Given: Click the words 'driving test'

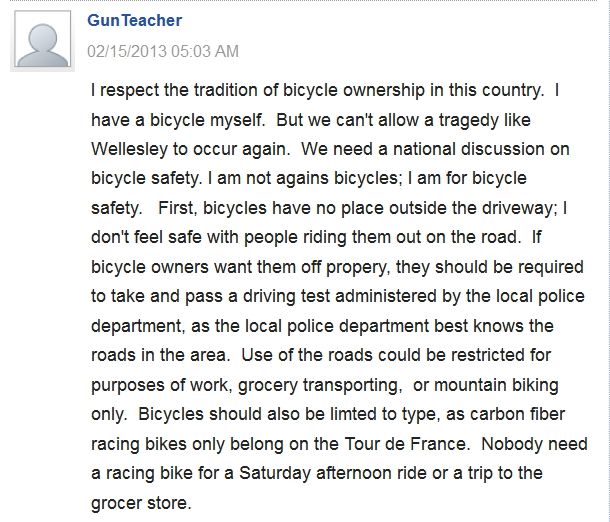Looking at the screenshot, I should point(286,296).
